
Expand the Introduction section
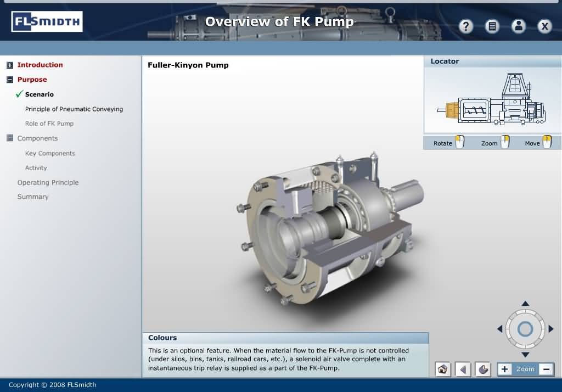point(10,65)
